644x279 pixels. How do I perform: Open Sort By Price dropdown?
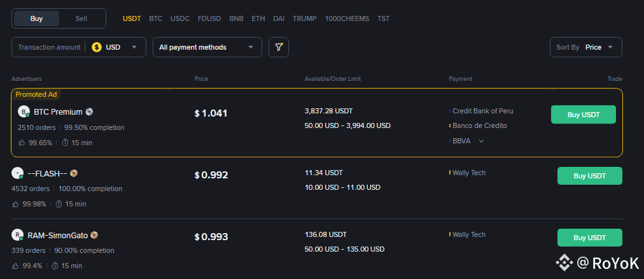click(x=585, y=47)
